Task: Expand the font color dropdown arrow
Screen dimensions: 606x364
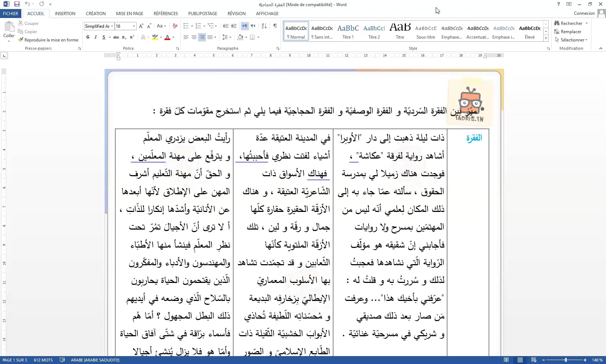Action: coord(173,37)
